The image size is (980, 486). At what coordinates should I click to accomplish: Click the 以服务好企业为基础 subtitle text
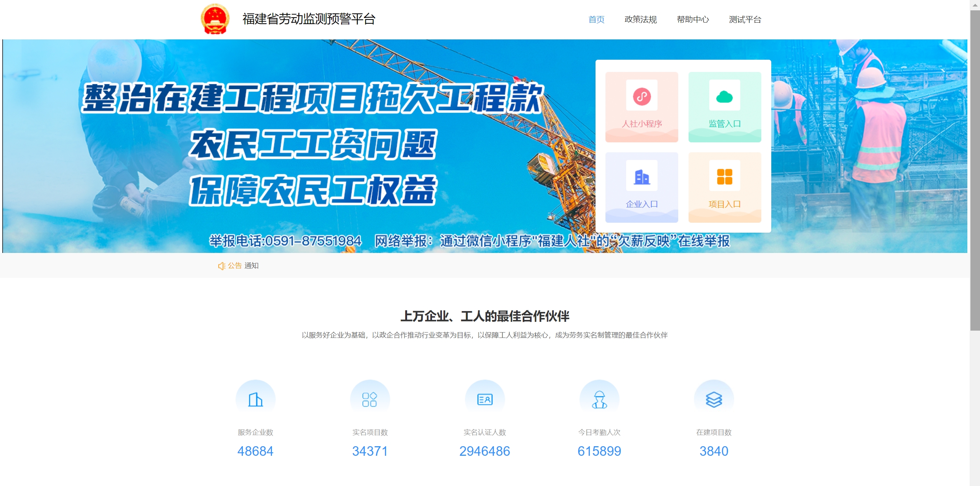(484, 335)
